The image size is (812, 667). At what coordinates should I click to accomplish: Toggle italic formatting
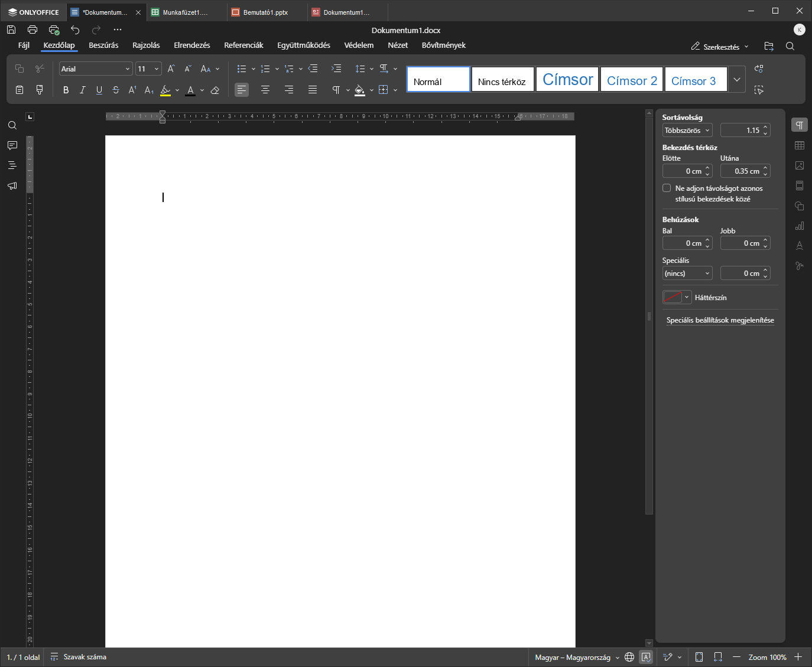pos(83,90)
